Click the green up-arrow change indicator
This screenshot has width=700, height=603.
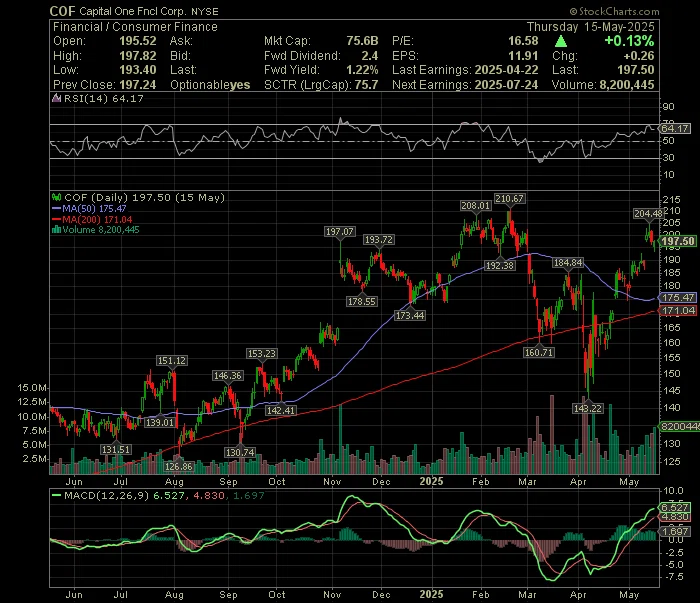(561, 42)
